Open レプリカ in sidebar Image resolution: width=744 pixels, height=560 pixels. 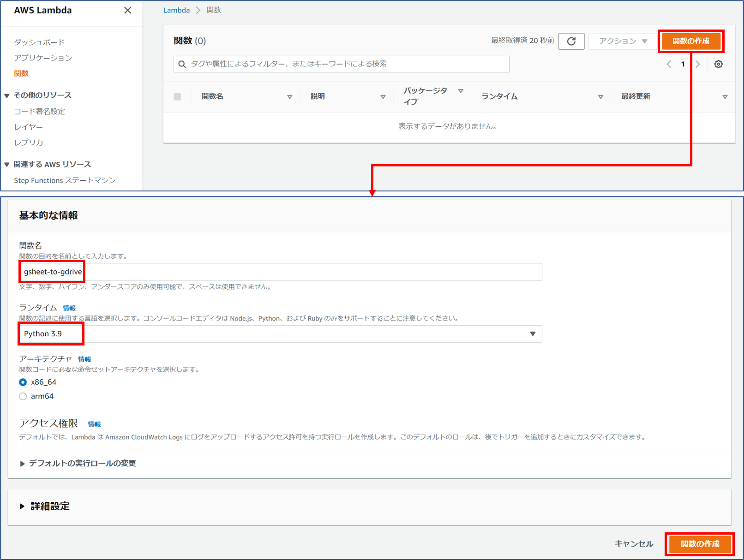point(28,143)
